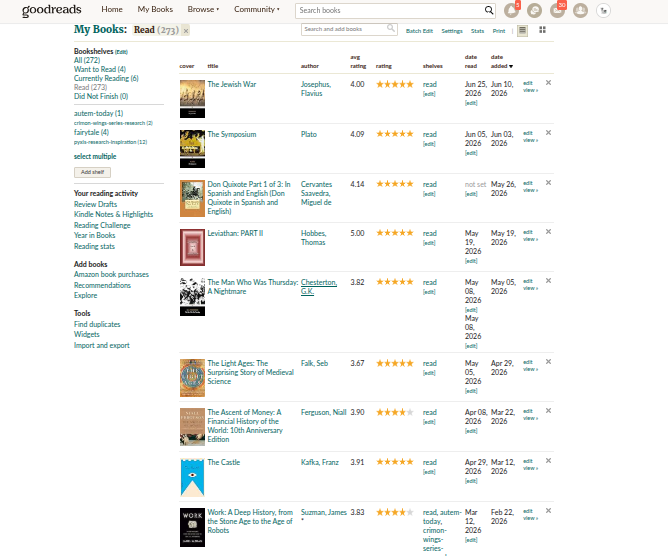This screenshot has width=668, height=556.
Task: Remove Work: A Deep History row
Action: pos(548,510)
